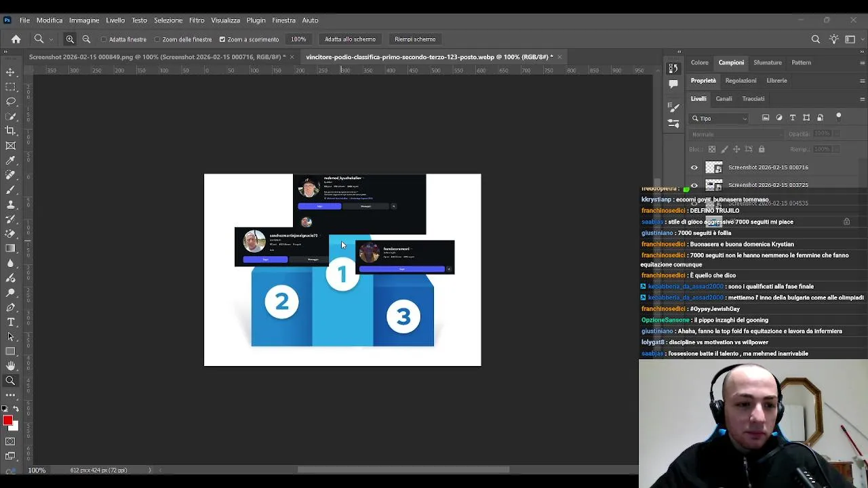
Task: Open the Finestra menu
Action: coord(283,20)
